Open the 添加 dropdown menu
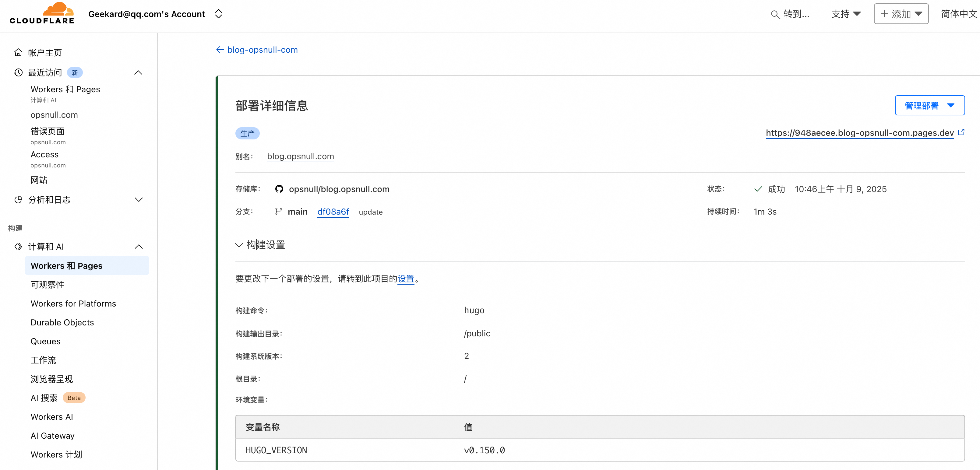Viewport: 980px width, 470px height. tap(901, 14)
